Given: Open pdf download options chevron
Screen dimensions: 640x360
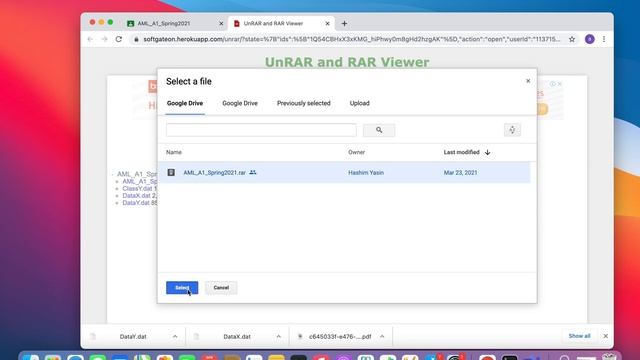Looking at the screenshot, I should point(382,337).
